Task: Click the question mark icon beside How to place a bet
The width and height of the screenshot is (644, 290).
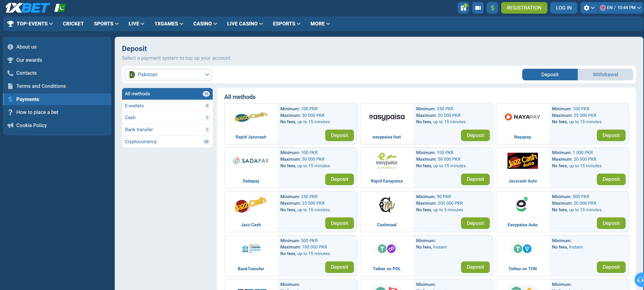Action: (x=10, y=112)
